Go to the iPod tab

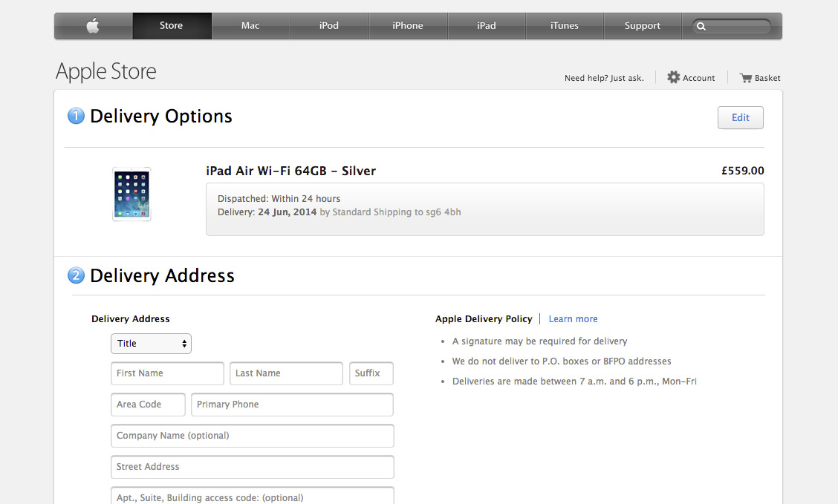click(x=328, y=26)
